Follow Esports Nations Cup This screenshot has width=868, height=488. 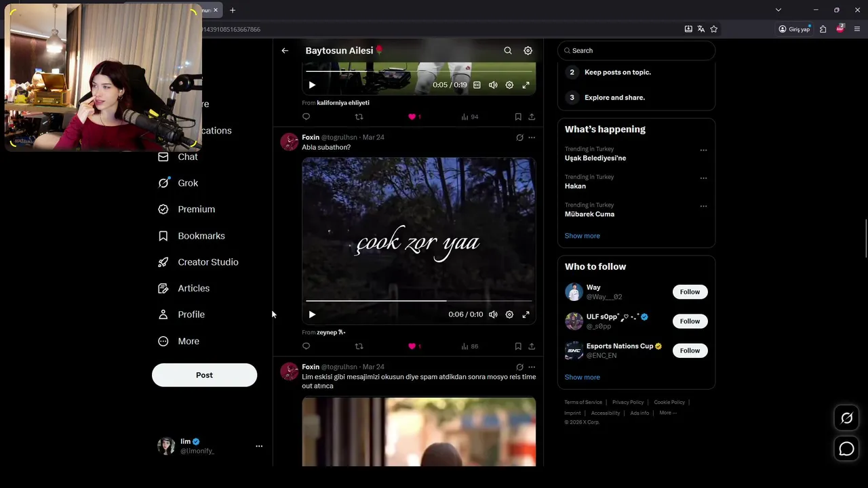pos(690,350)
